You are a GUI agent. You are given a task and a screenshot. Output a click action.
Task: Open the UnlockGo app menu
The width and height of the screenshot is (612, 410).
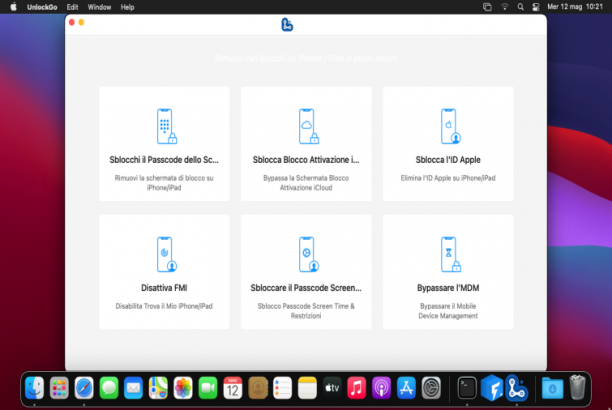[x=42, y=7]
